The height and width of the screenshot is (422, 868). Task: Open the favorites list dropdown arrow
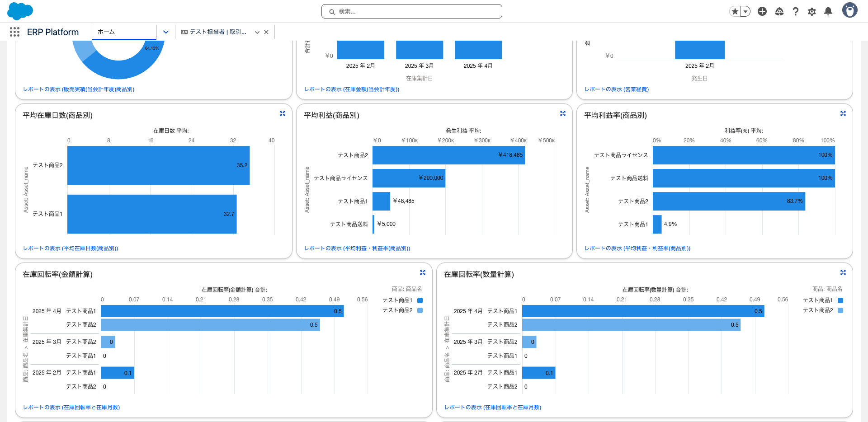coord(745,11)
